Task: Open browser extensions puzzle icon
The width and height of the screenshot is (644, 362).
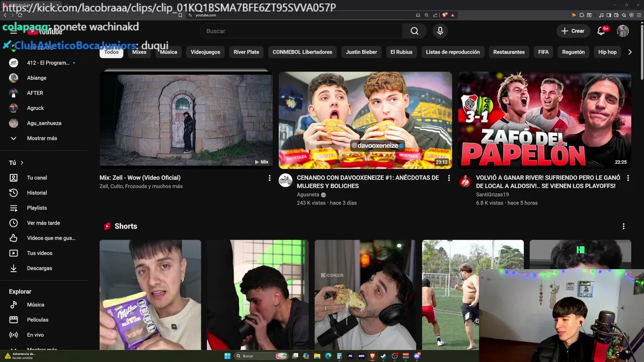Action: click(x=581, y=15)
